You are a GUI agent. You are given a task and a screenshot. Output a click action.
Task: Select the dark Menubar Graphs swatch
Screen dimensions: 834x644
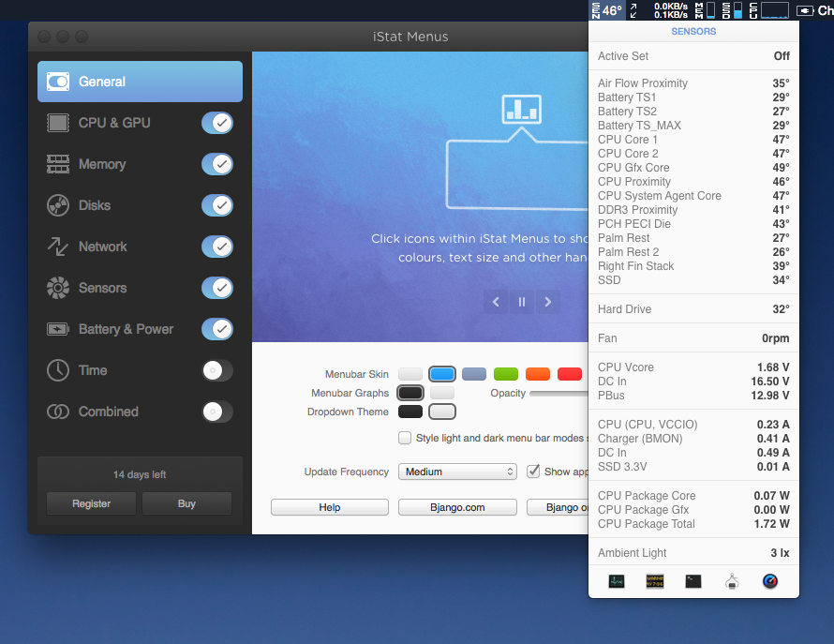(410, 393)
